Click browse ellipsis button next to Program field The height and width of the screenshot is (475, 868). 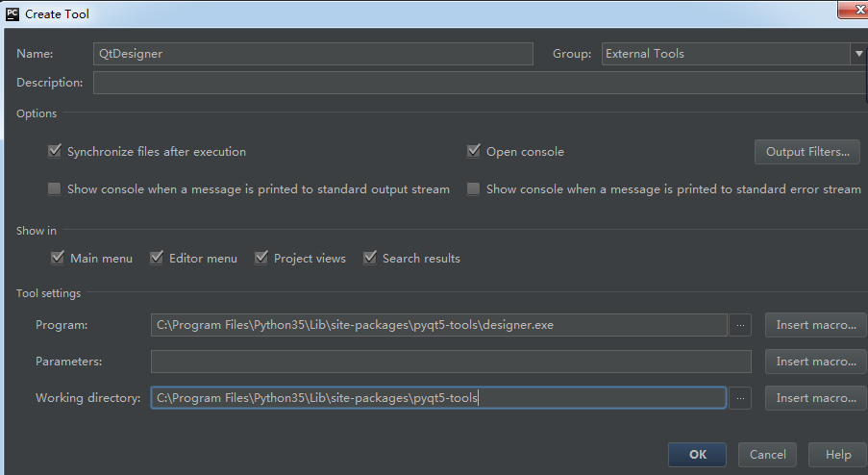pos(740,325)
